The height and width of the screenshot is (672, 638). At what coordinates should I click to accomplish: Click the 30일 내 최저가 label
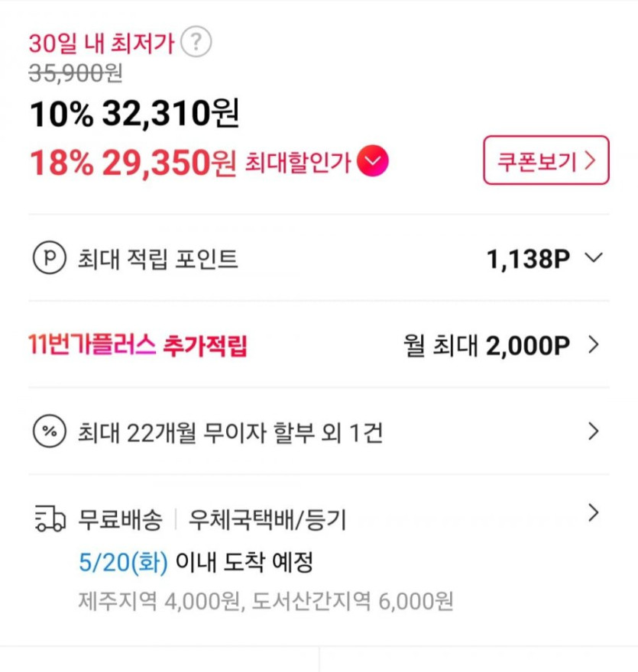click(x=102, y=43)
